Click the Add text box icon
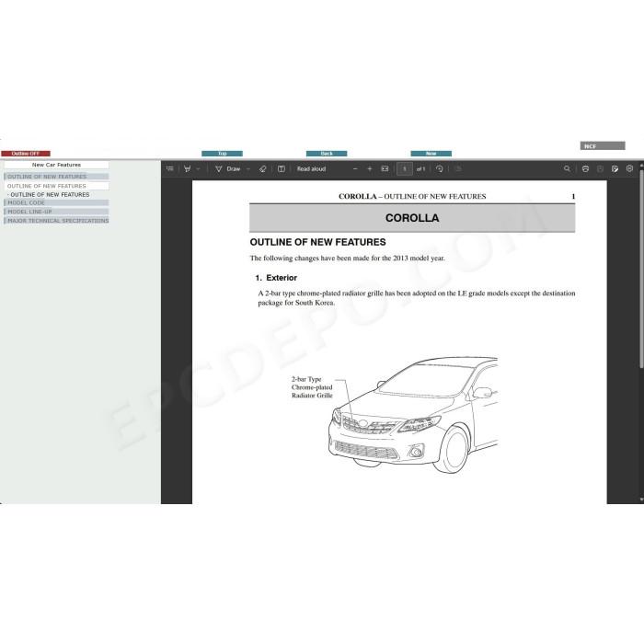The width and height of the screenshot is (644, 644). pyautogui.click(x=282, y=168)
